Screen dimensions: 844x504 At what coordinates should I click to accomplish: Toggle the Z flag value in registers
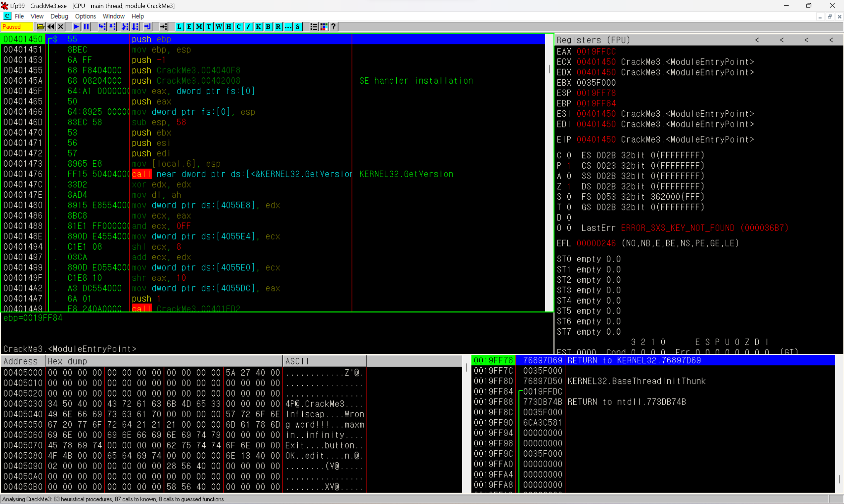tap(569, 186)
